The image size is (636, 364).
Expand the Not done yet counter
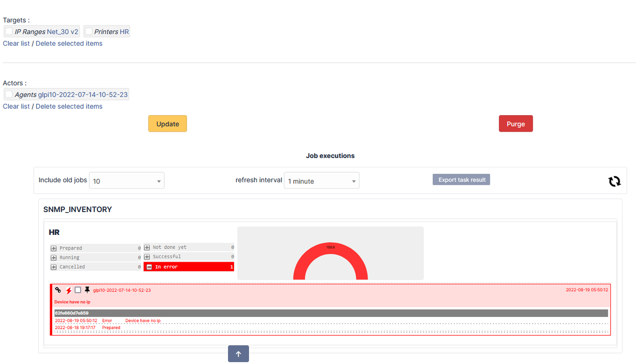[147, 247]
